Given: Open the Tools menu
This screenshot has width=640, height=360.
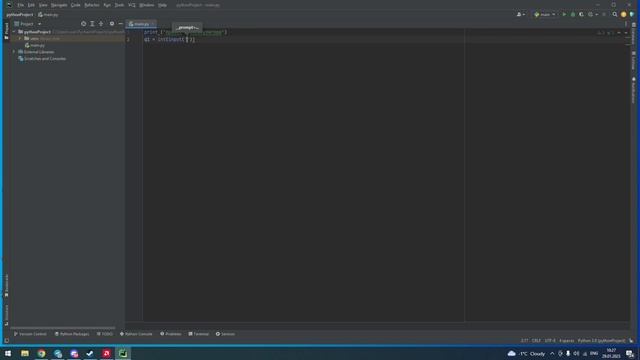Looking at the screenshot, I should pos(119,5).
